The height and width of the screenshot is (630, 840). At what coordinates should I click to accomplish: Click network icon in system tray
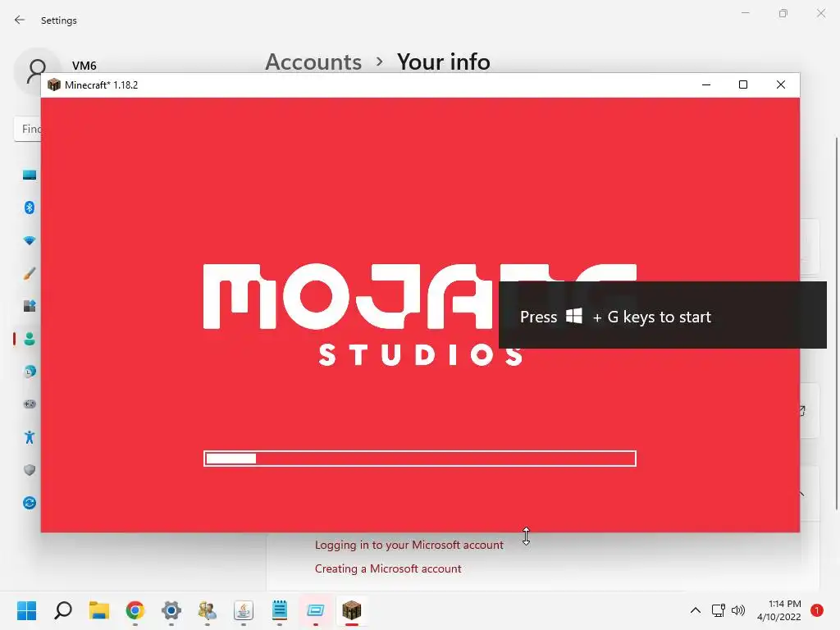719,610
